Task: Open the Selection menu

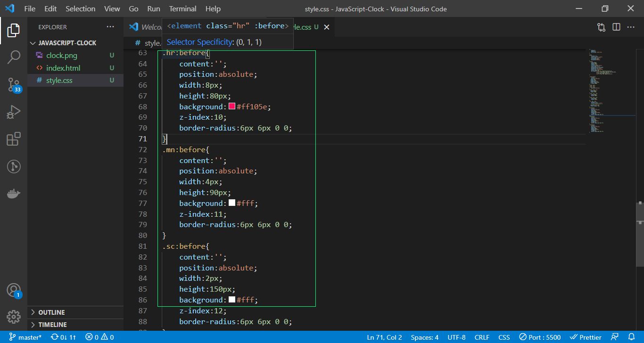Action: pos(80,8)
